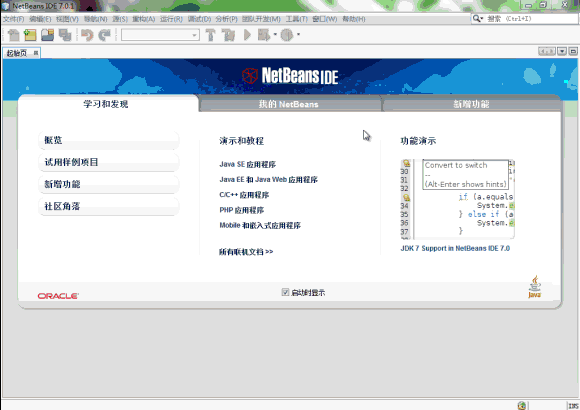Click the Profile Project icon
Screen dimensions: 580x410
287,35
